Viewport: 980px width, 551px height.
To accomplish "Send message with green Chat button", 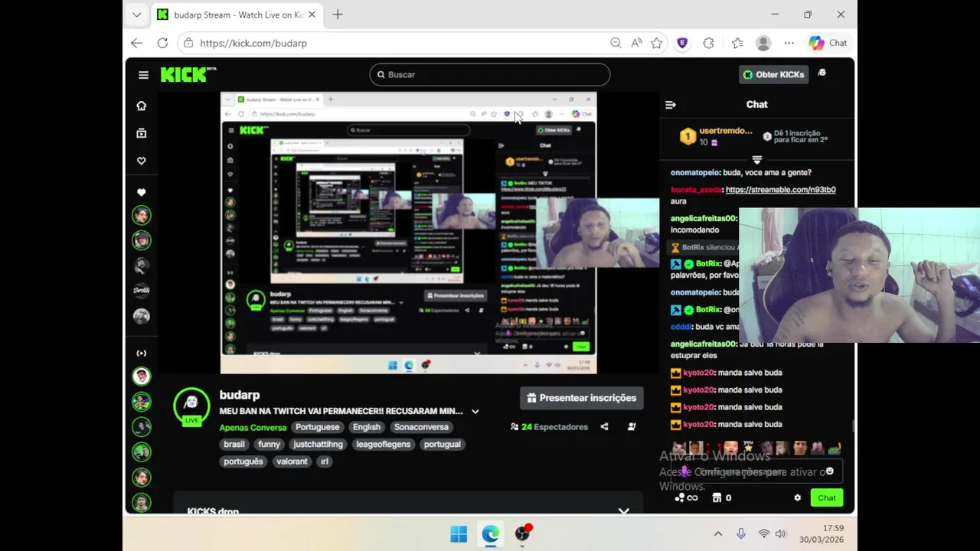I will [x=826, y=498].
